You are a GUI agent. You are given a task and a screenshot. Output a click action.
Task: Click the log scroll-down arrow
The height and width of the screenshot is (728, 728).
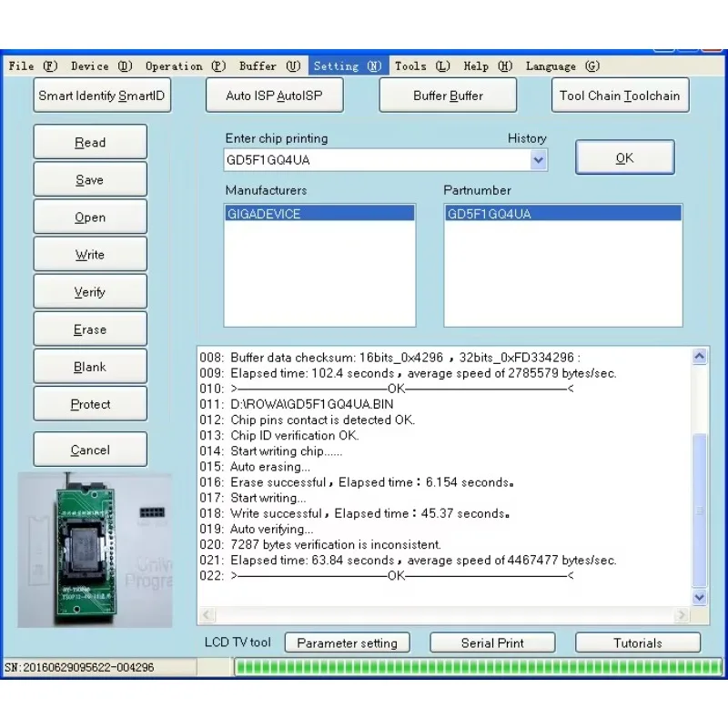(700, 597)
